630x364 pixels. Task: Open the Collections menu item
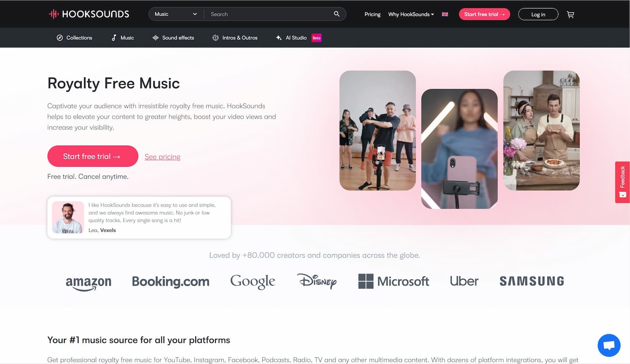[x=74, y=38]
